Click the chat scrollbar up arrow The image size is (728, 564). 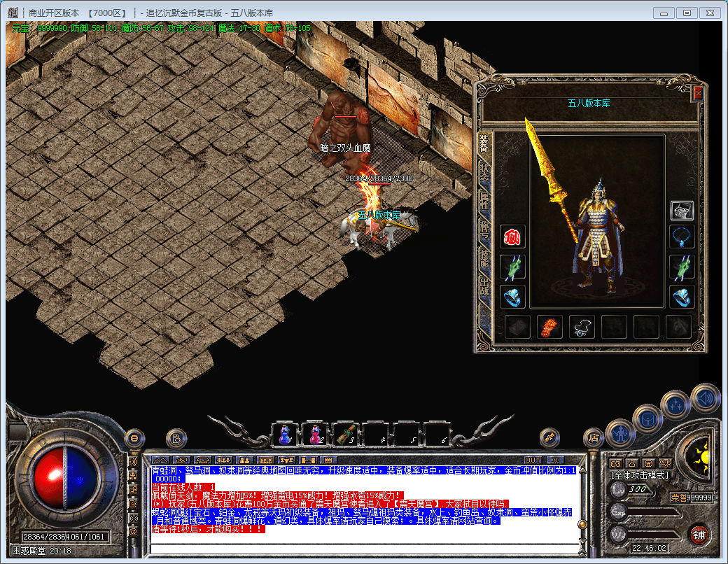pos(582,470)
